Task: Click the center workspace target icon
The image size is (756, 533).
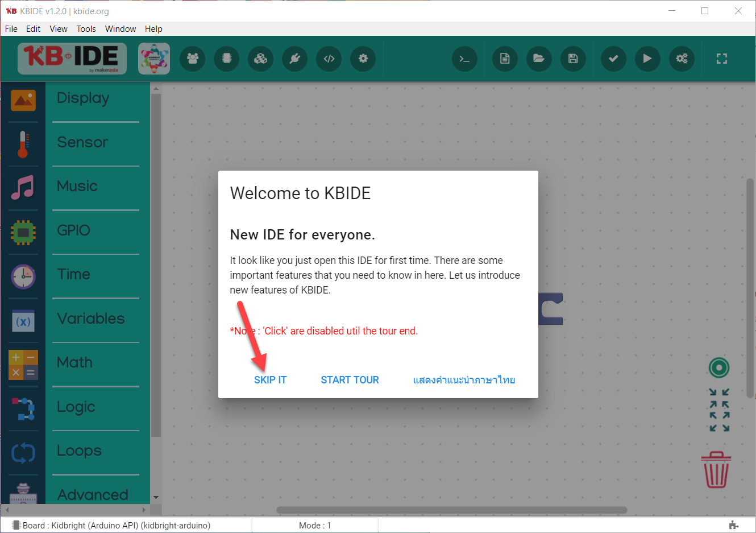Action: pos(718,368)
